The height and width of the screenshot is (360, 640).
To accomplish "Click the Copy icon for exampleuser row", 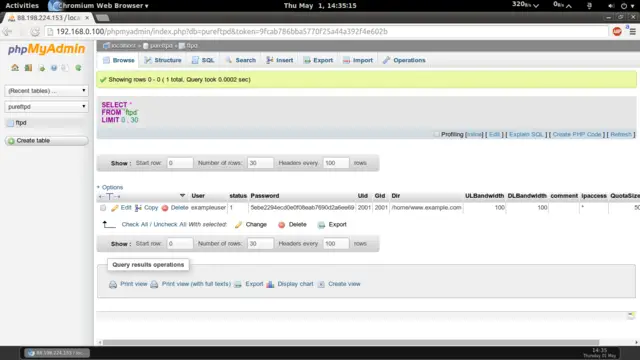I will [138, 208].
